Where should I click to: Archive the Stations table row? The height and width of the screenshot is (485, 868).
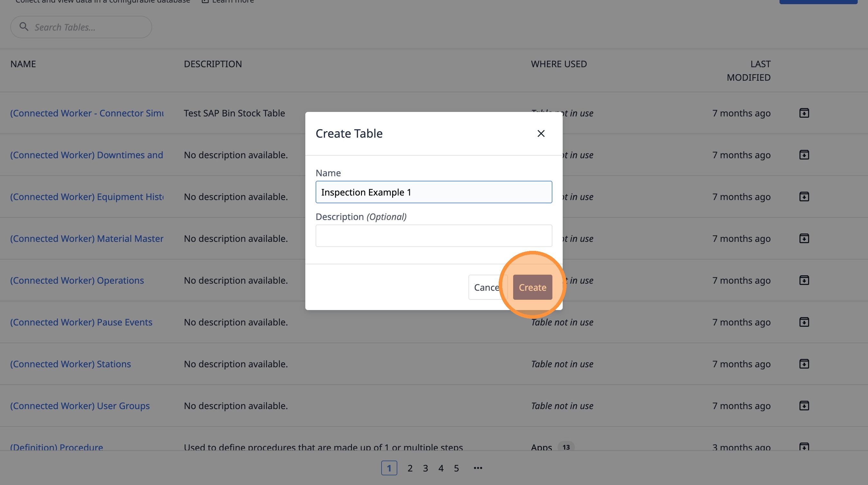point(804,364)
